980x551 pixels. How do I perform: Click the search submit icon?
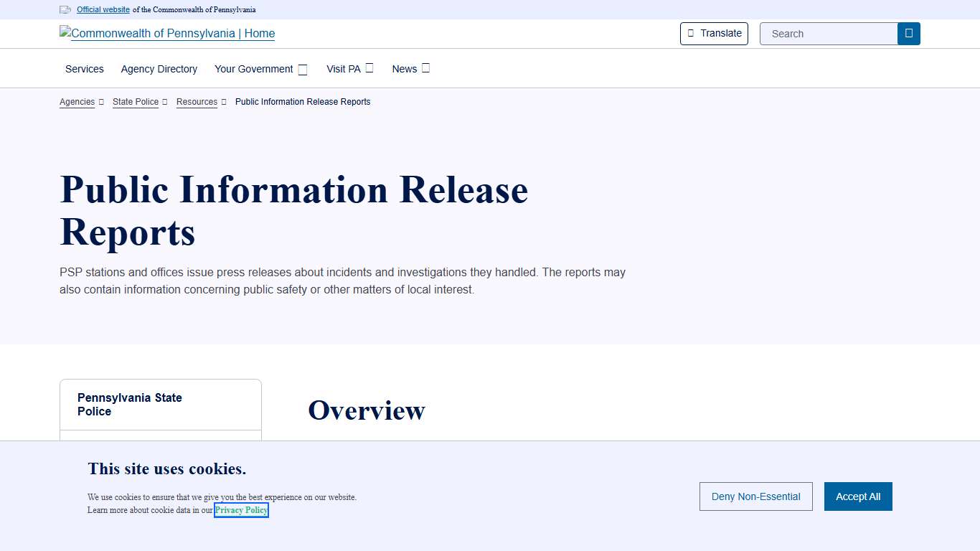(908, 33)
